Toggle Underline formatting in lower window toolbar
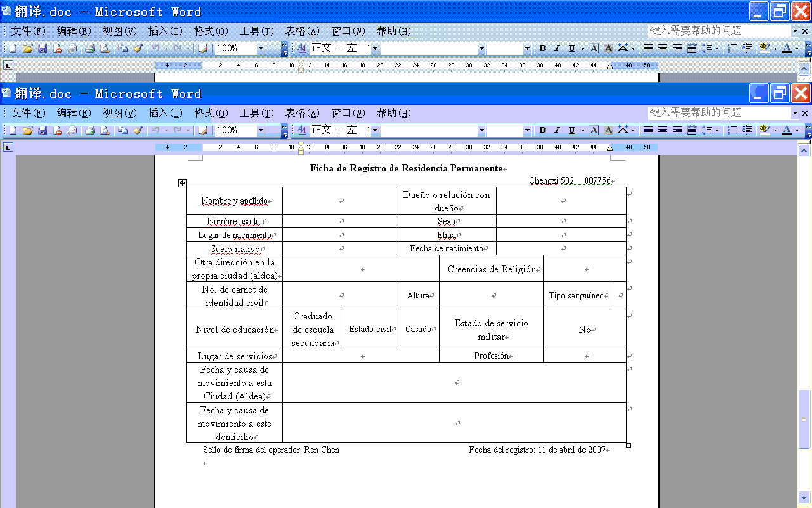812x508 pixels. [x=572, y=130]
